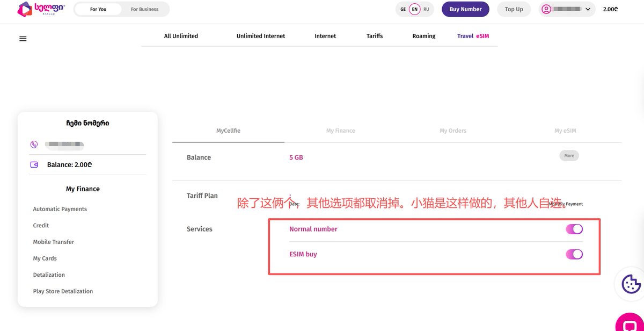This screenshot has height=331, width=644.
Task: Click the user profile avatar icon
Action: tap(546, 9)
